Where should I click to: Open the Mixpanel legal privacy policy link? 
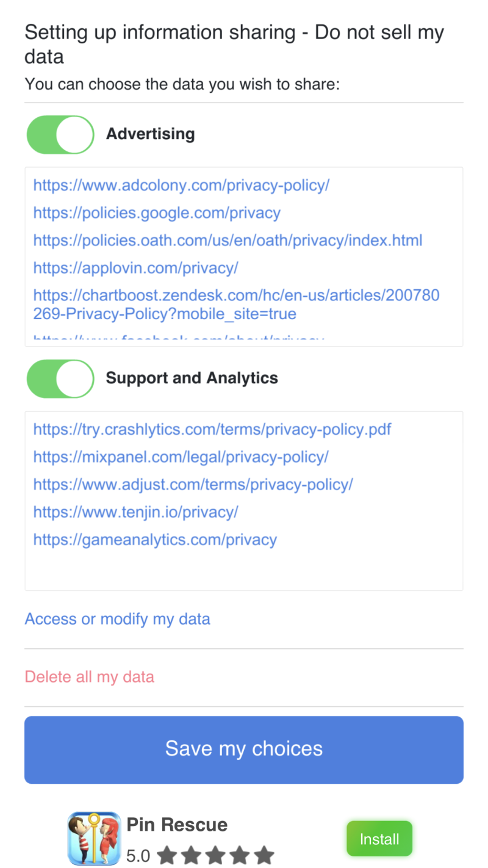pyautogui.click(x=181, y=457)
